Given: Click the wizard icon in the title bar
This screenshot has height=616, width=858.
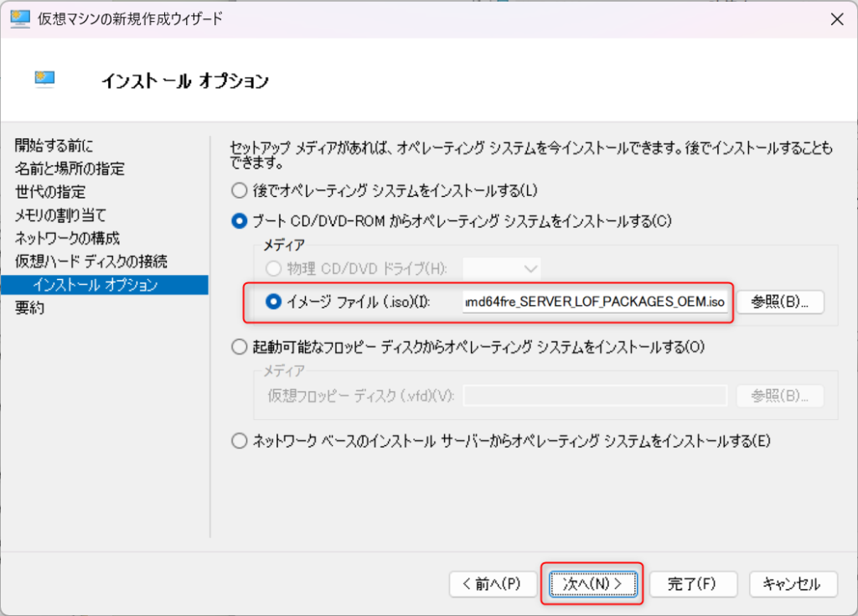Looking at the screenshot, I should point(20,18).
